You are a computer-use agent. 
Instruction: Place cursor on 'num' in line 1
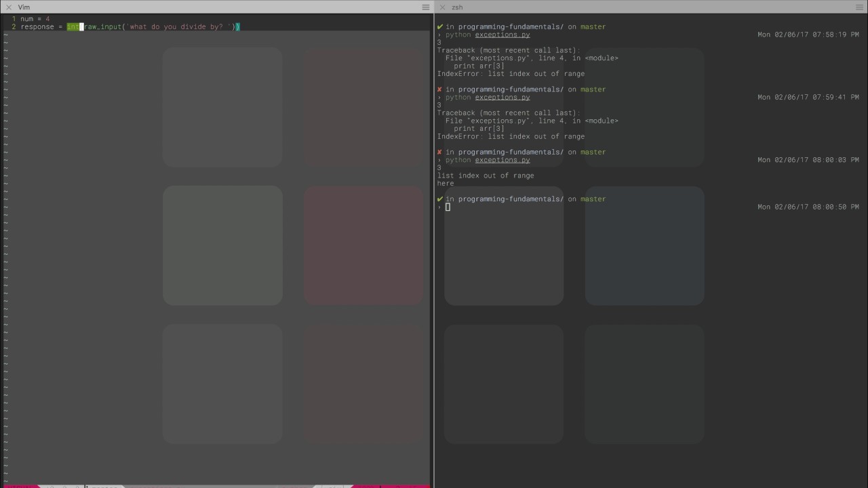pyautogui.click(x=26, y=19)
